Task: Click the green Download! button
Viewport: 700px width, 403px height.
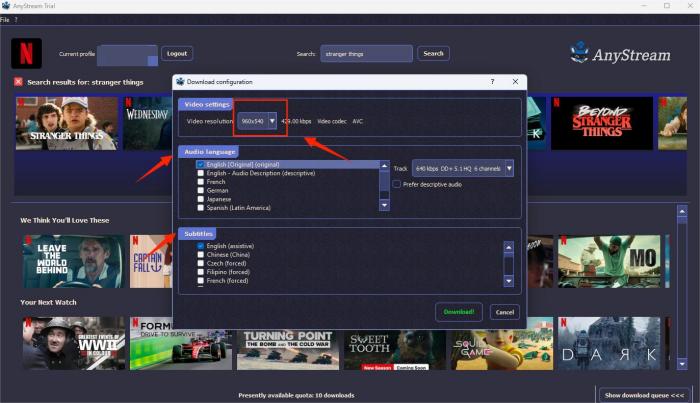Action: 458,312
